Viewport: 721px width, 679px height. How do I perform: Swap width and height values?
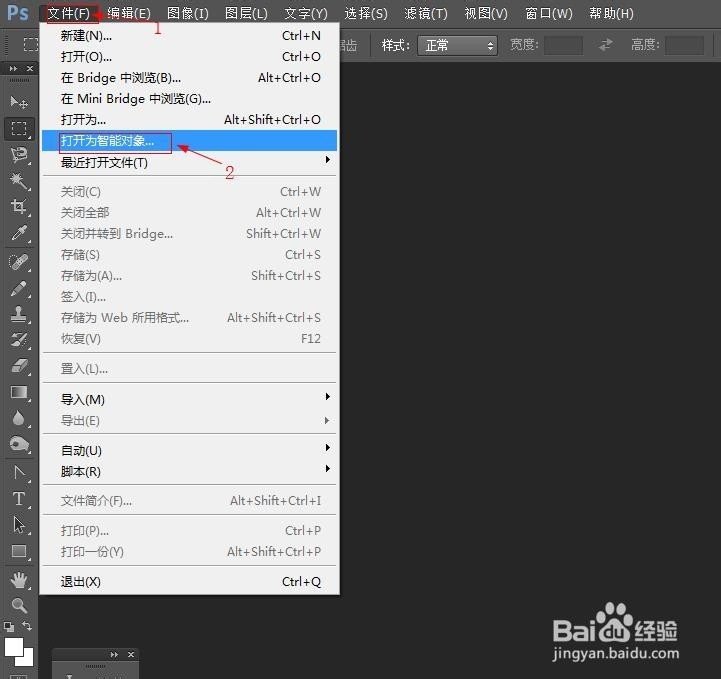605,45
